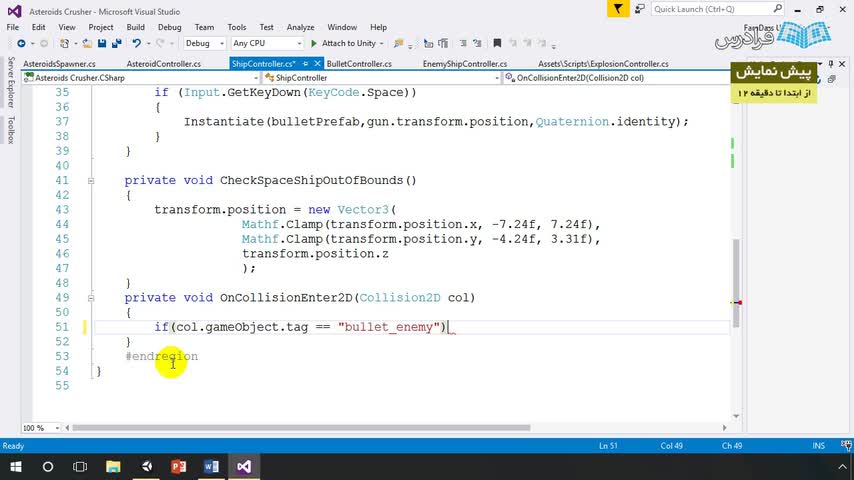
Task: Collapse the OnCollisionEnter2D method outline
Action: pyautogui.click(x=91, y=298)
